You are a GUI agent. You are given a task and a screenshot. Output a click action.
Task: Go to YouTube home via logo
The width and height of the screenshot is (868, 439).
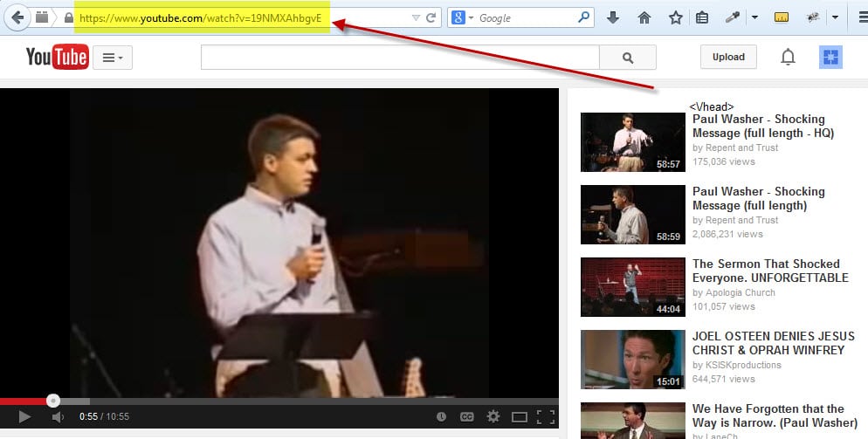(x=57, y=57)
